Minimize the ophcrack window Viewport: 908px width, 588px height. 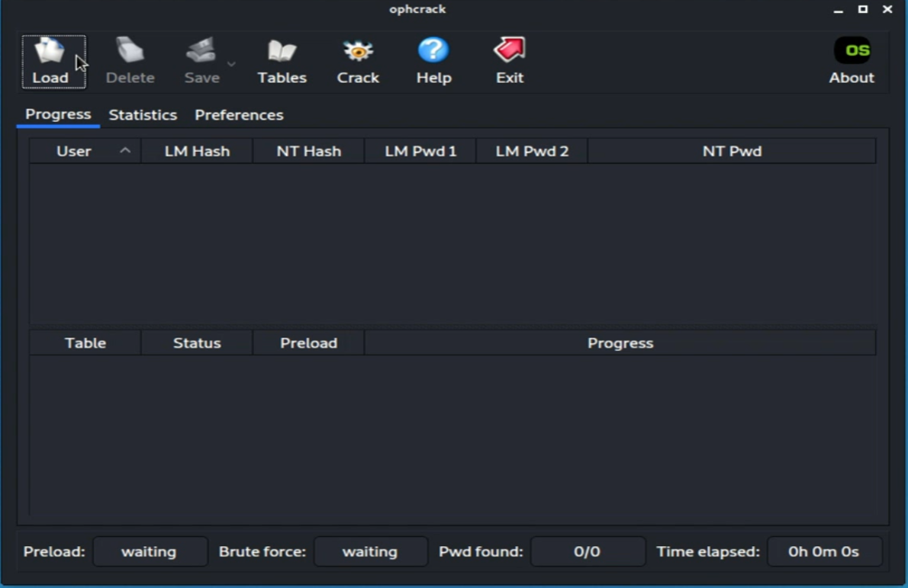838,10
